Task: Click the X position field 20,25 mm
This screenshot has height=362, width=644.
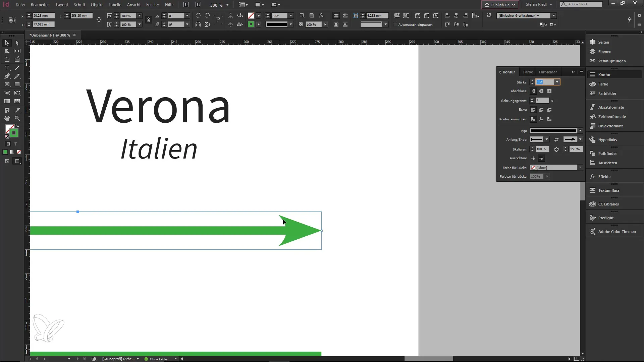Action: 43,16
